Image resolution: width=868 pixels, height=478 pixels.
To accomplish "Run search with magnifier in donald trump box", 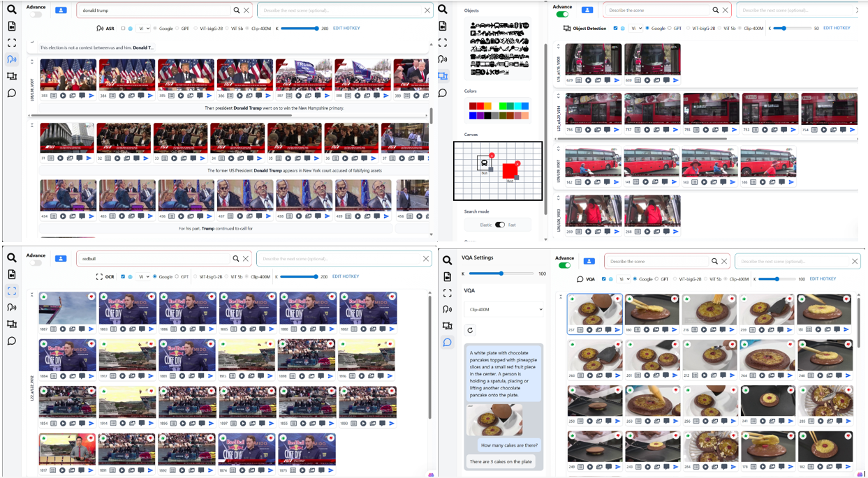I will click(x=237, y=10).
